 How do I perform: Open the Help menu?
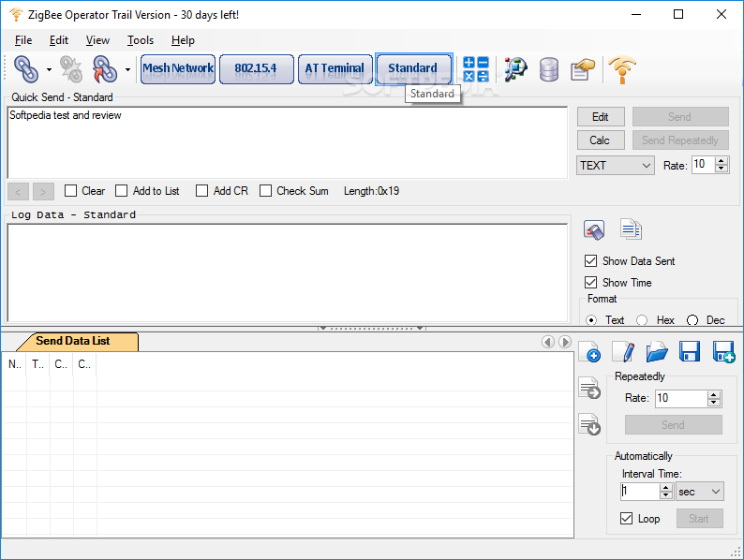tap(183, 40)
